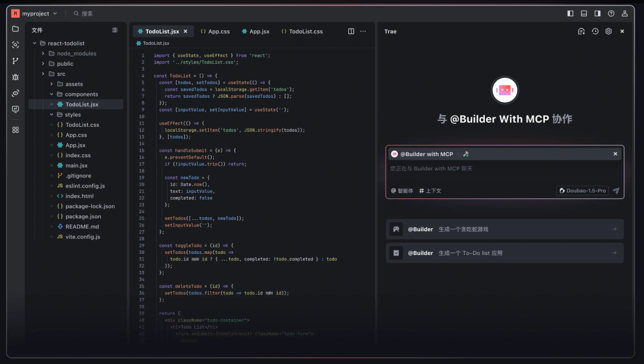Open chat history clock icon

[x=595, y=31]
